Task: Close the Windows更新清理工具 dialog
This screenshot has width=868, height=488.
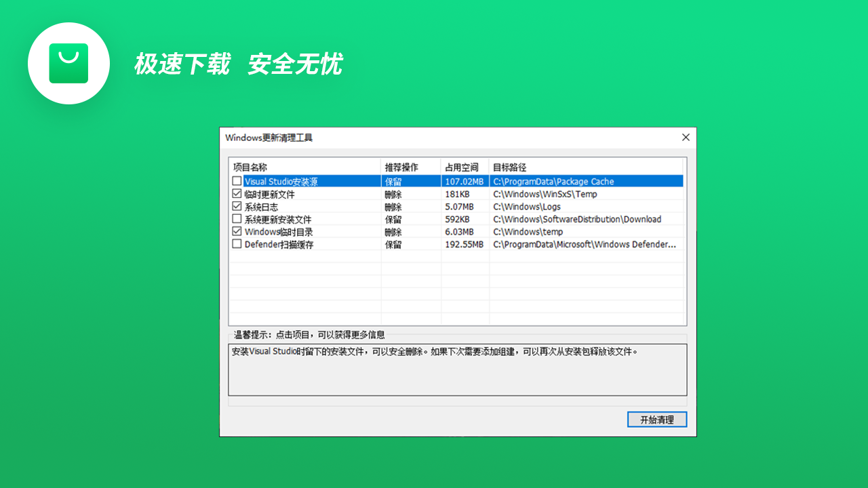Action: click(685, 137)
